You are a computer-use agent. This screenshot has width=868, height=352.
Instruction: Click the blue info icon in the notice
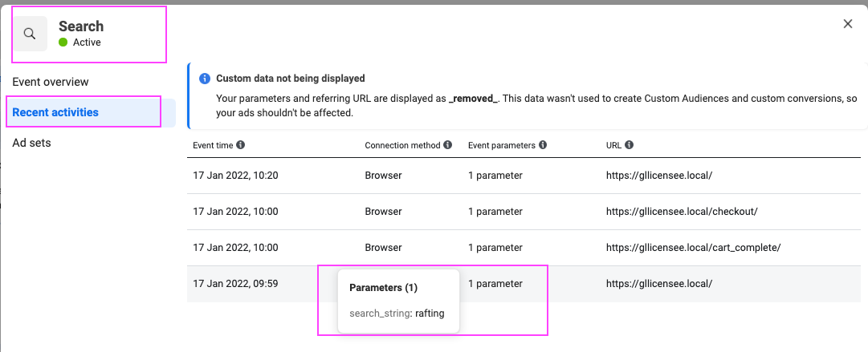204,79
